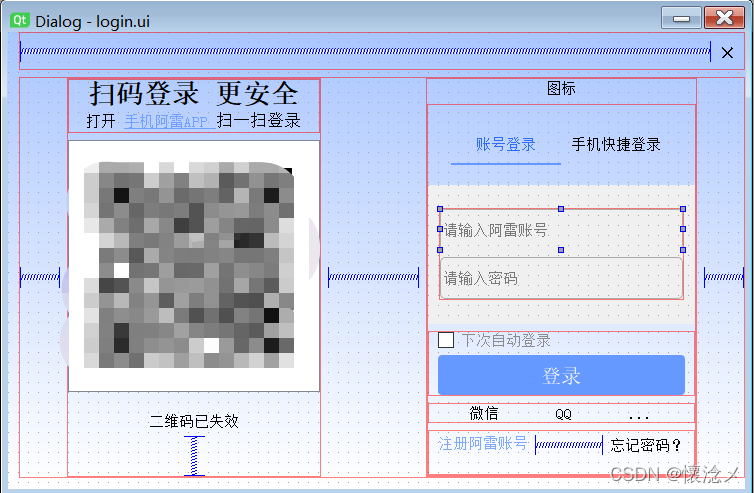Image resolution: width=754 pixels, height=493 pixels.
Task: Select the top horizontal spacer in header
Action: (365, 51)
